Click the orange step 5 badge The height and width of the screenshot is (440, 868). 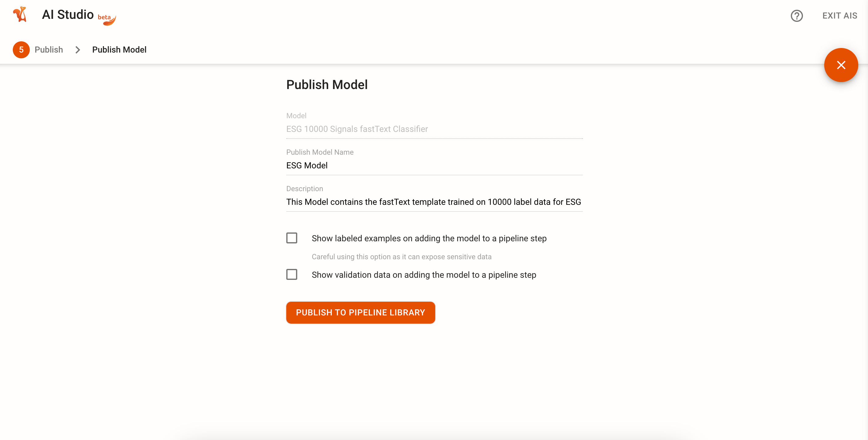point(21,50)
